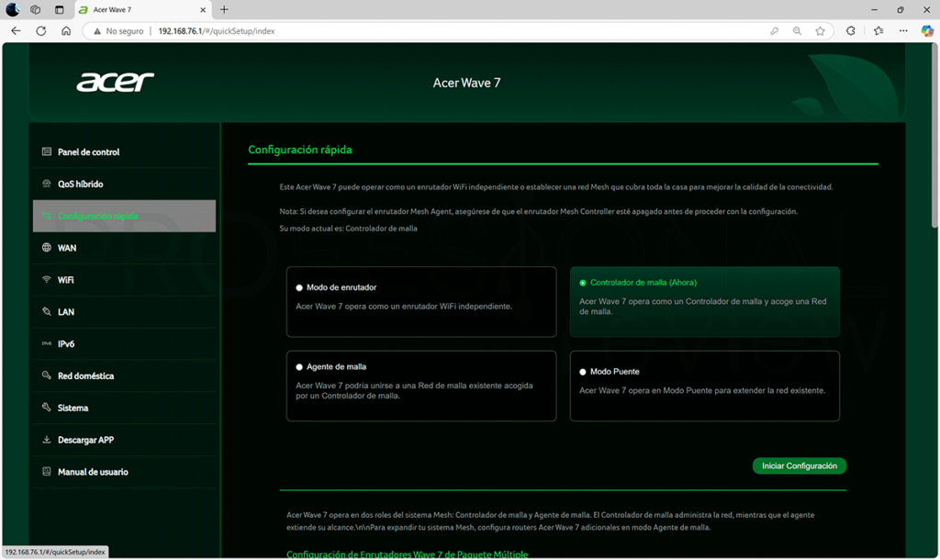
Task: Click the browser home icon
Action: click(x=66, y=30)
